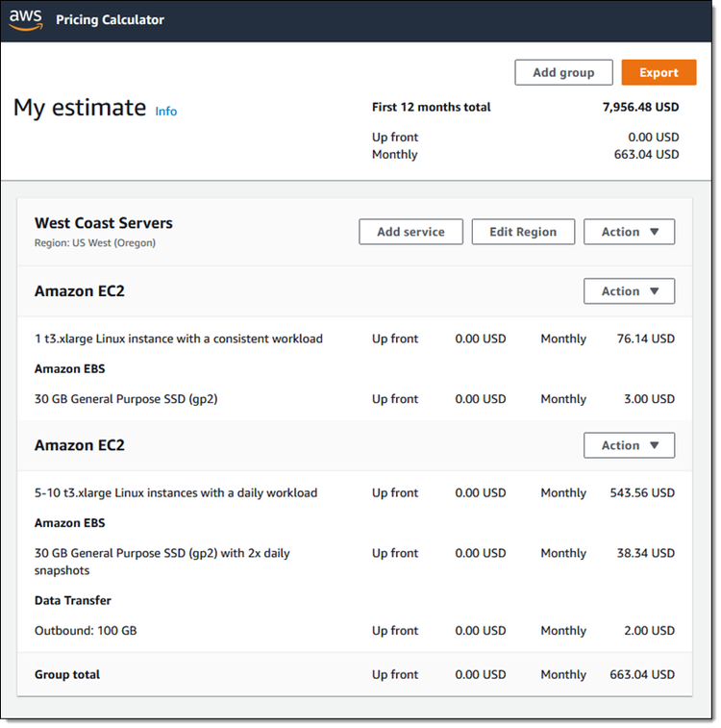Screen dimensions: 721x728
Task: Click the 7,956.48 USD first-year total
Action: [x=640, y=107]
